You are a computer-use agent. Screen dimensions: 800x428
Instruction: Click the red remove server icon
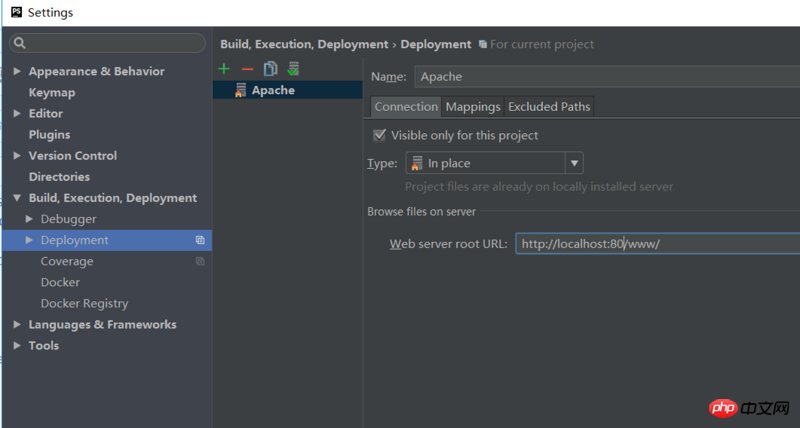247,69
